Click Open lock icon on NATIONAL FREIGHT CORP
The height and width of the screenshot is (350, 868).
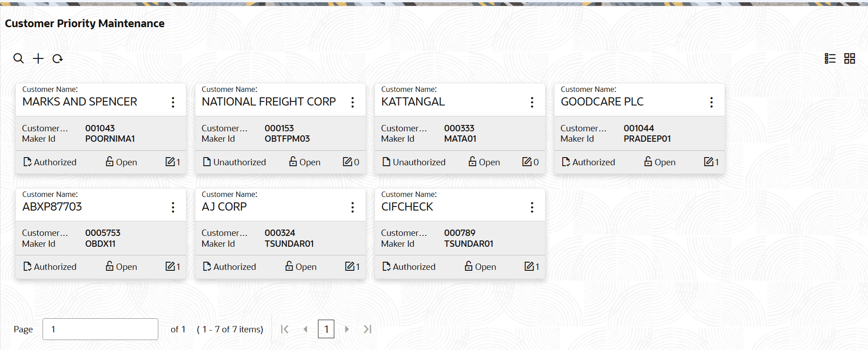pyautogui.click(x=293, y=161)
